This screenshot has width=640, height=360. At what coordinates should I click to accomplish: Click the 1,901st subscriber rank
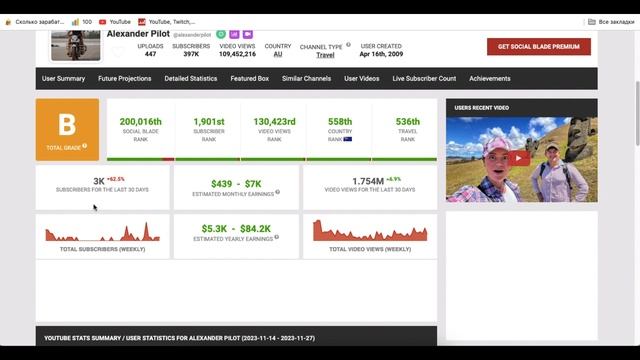point(209,122)
